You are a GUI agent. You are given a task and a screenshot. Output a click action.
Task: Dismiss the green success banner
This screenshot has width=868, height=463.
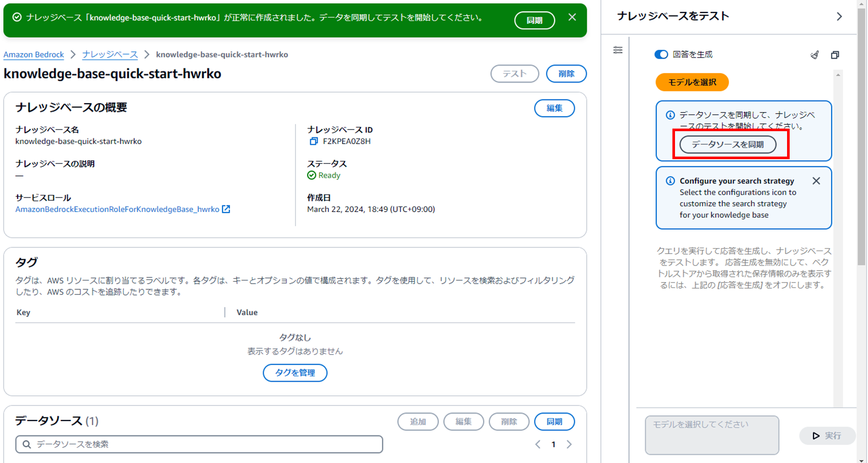pos(572,17)
